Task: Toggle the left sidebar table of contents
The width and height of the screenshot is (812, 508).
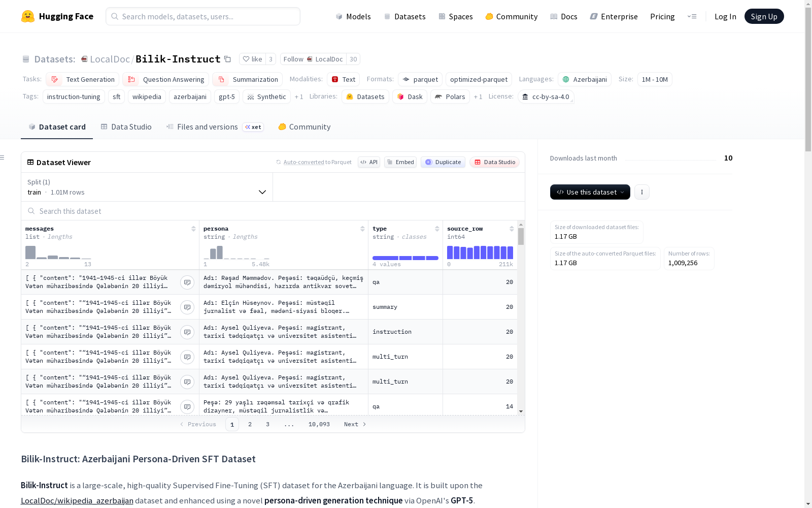Action: coord(3,157)
